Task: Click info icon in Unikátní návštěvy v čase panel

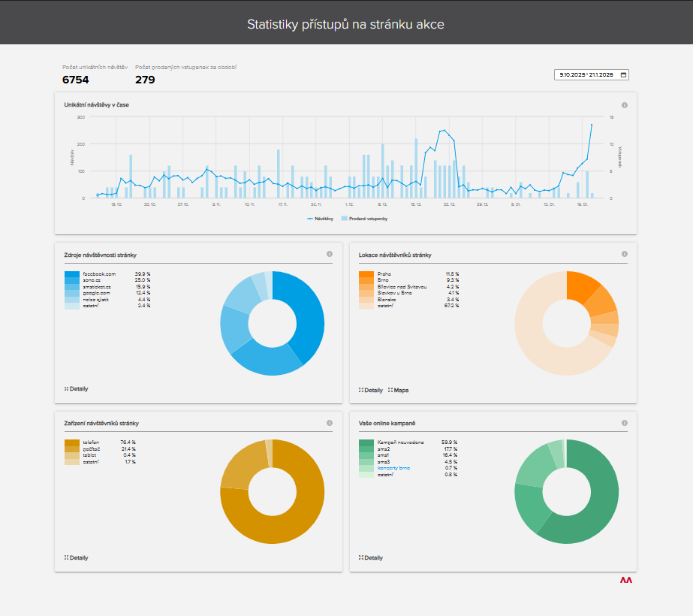Action: pos(625,105)
